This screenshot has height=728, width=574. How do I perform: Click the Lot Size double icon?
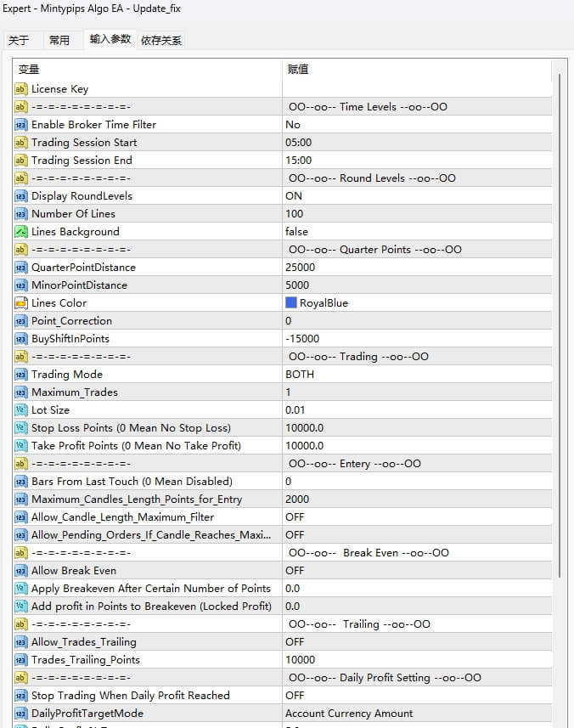21,410
